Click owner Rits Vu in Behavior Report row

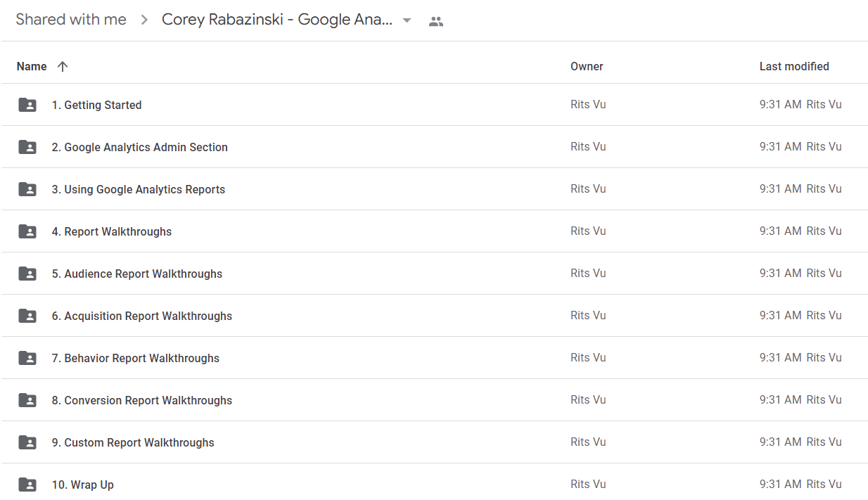click(x=588, y=357)
